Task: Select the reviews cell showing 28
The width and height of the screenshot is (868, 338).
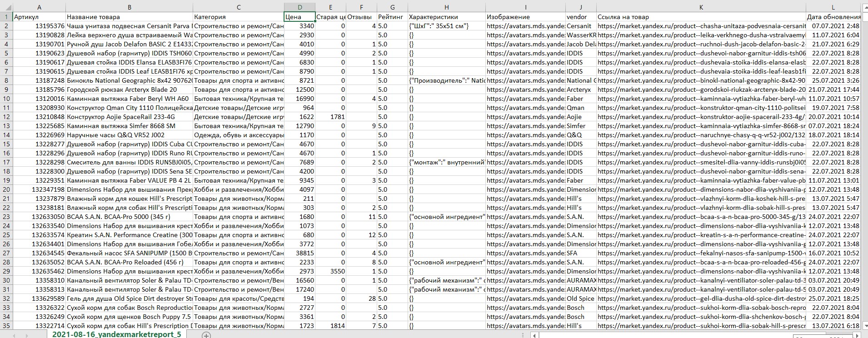Action: tap(361, 298)
